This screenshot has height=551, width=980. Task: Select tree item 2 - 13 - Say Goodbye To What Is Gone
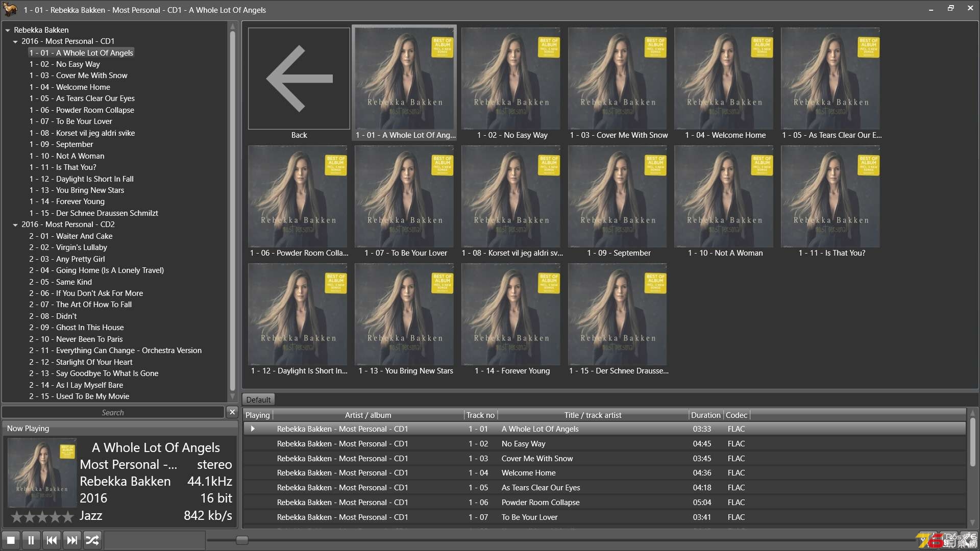click(93, 373)
